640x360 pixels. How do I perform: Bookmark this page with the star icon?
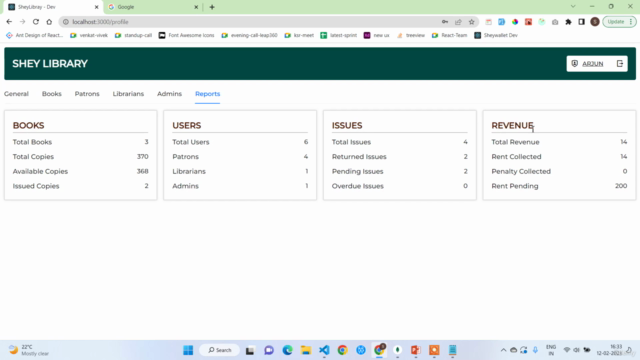(x=472, y=22)
